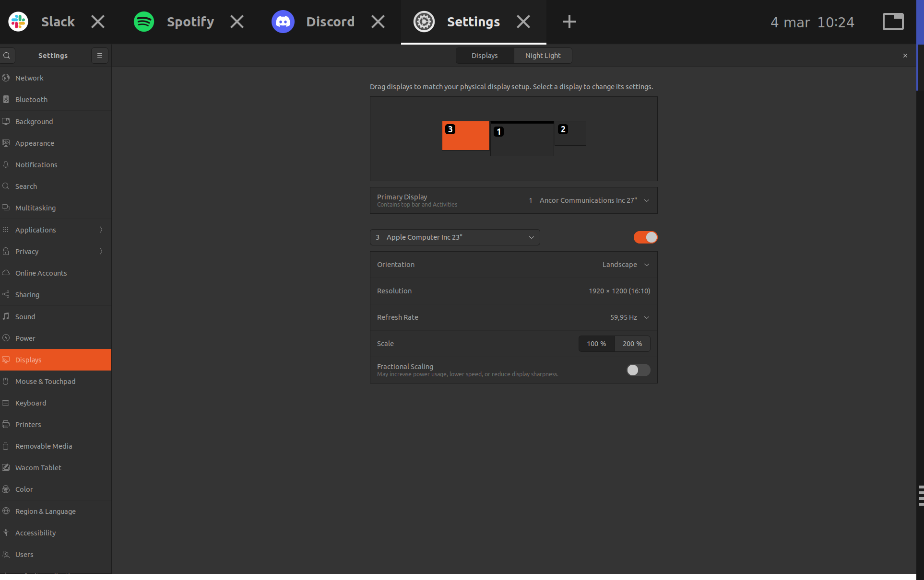Click the Discord icon in top bar

click(283, 22)
